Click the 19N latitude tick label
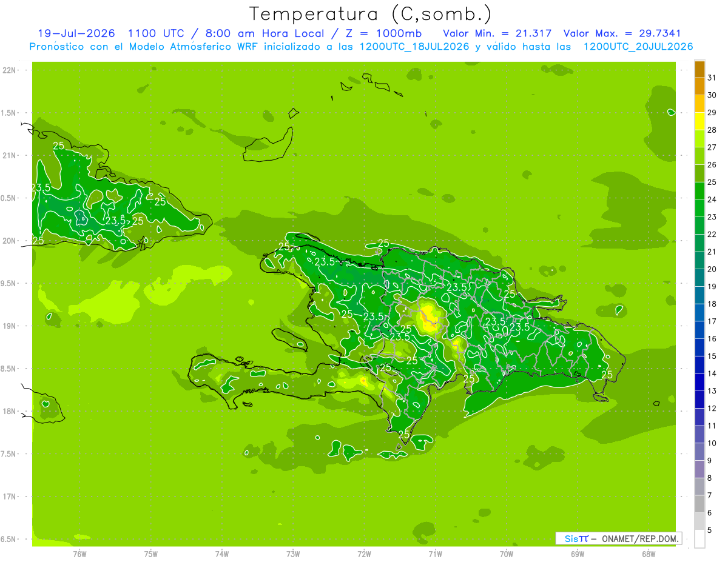The height and width of the screenshot is (562, 728). [x=9, y=326]
